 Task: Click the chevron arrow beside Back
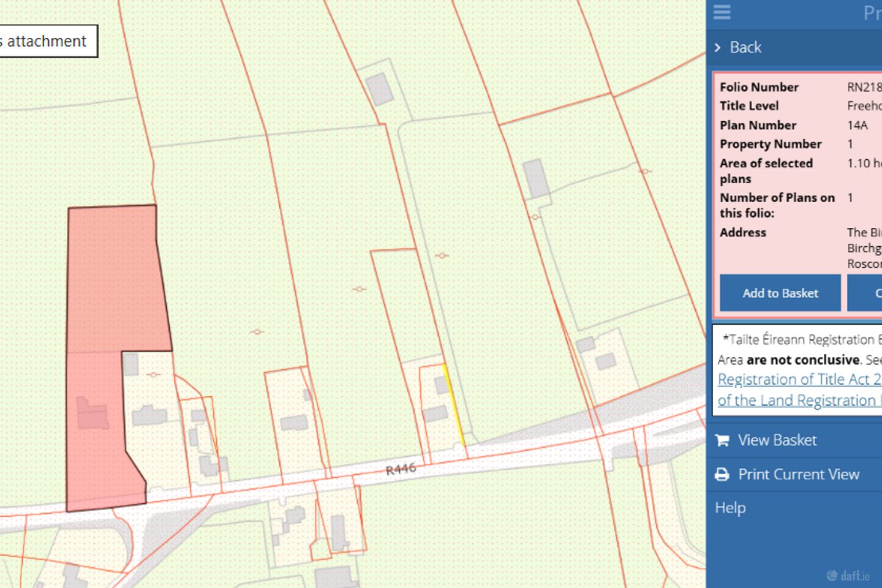coord(718,47)
